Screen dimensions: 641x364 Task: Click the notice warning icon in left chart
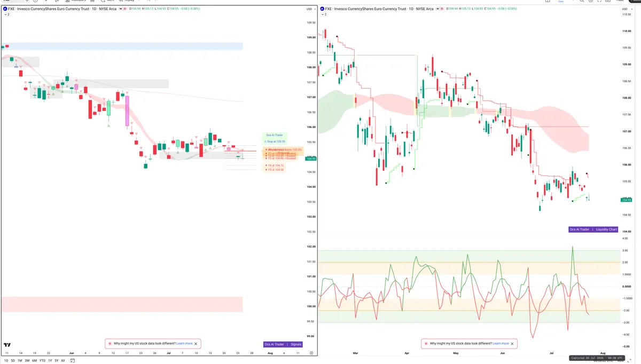point(110,344)
